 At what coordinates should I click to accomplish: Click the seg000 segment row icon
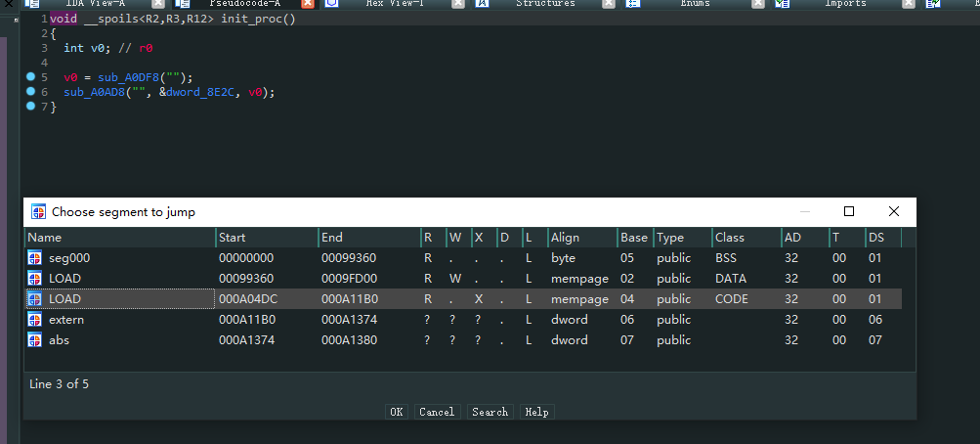[x=35, y=257]
